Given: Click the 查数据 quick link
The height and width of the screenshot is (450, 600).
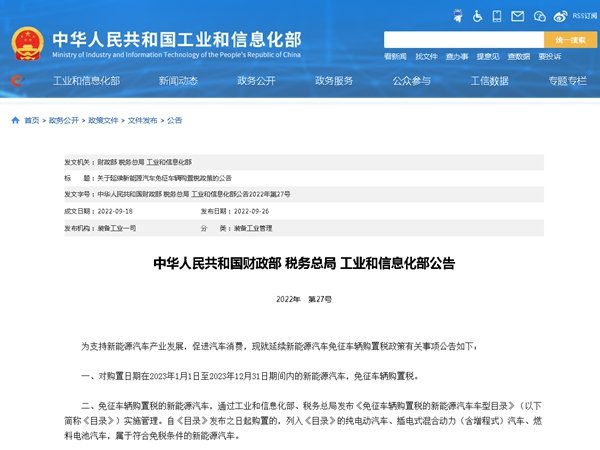Looking at the screenshot, I should click(518, 57).
